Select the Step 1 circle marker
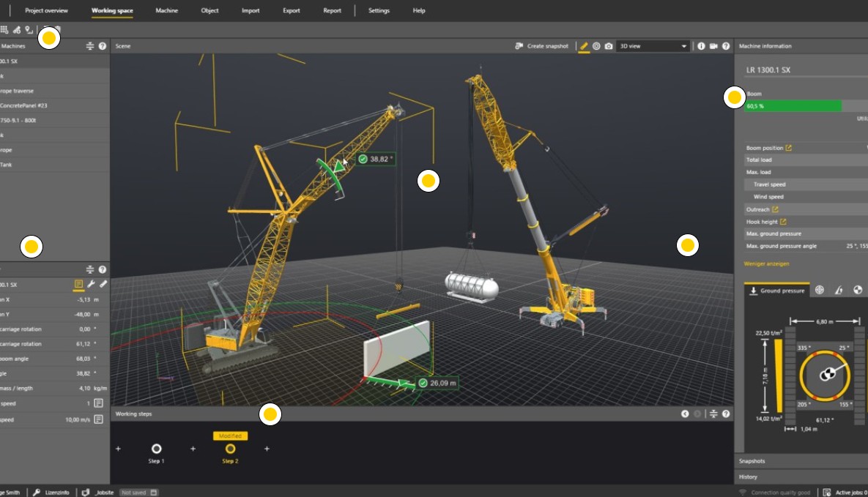This screenshot has width=868, height=497. pos(156,449)
